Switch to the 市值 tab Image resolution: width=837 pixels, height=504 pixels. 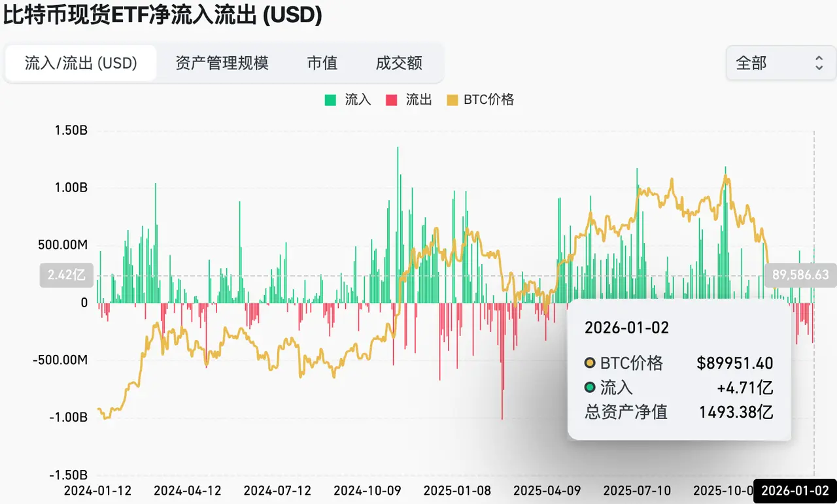click(322, 63)
